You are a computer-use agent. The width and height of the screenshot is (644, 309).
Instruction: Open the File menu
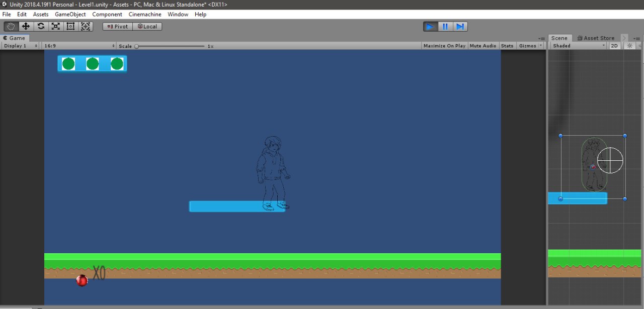click(x=7, y=15)
